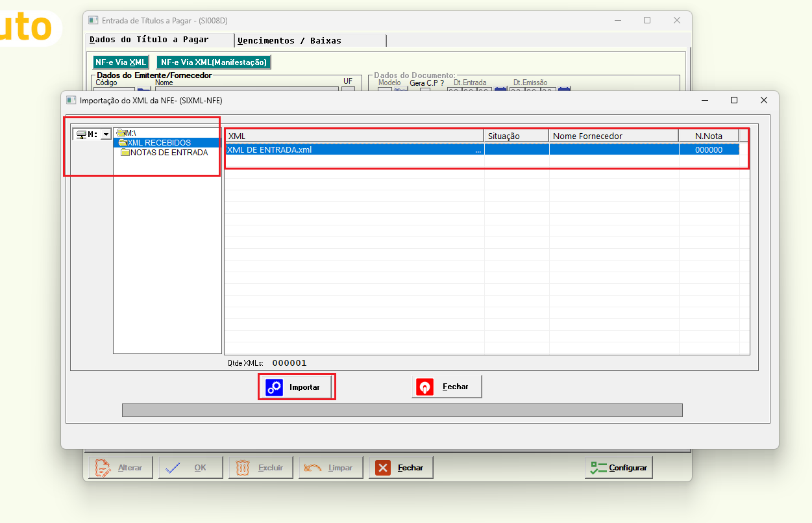The image size is (812, 523).
Task: Click the Limpar button
Action: pyautogui.click(x=330, y=468)
